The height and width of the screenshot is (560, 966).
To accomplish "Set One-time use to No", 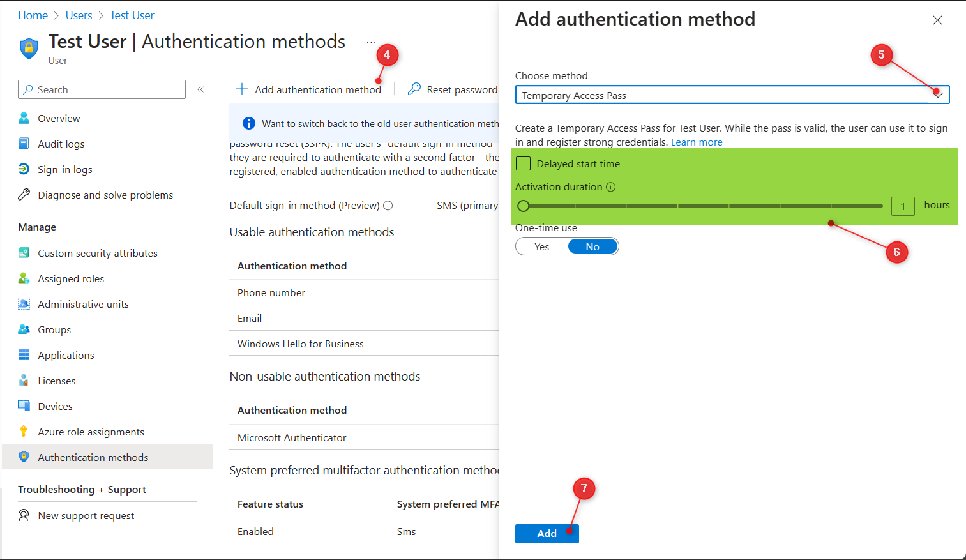I will pos(592,246).
